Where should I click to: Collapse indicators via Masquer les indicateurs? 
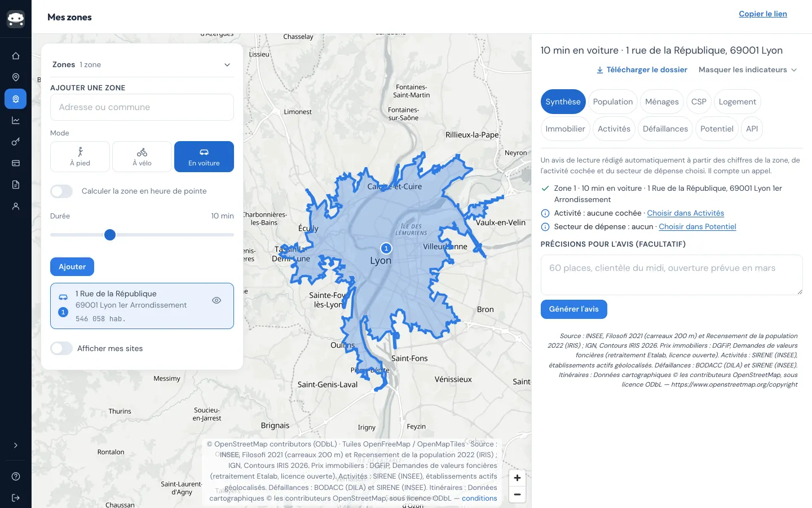coord(748,70)
